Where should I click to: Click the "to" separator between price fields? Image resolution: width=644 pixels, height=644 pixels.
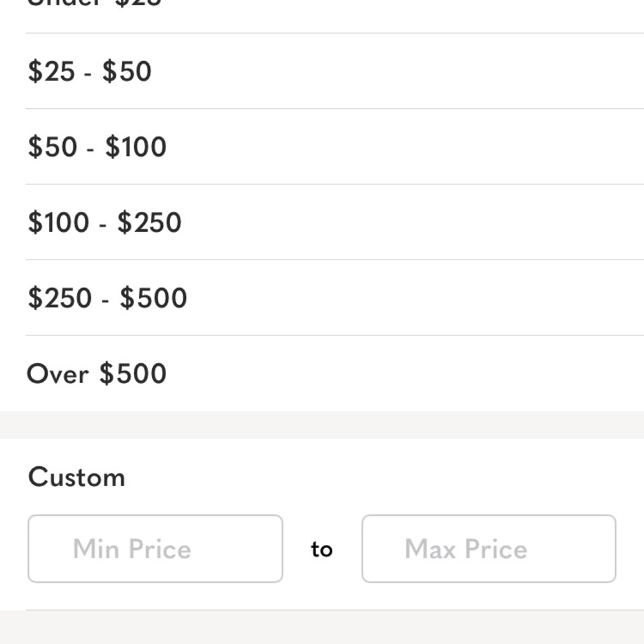(322, 549)
